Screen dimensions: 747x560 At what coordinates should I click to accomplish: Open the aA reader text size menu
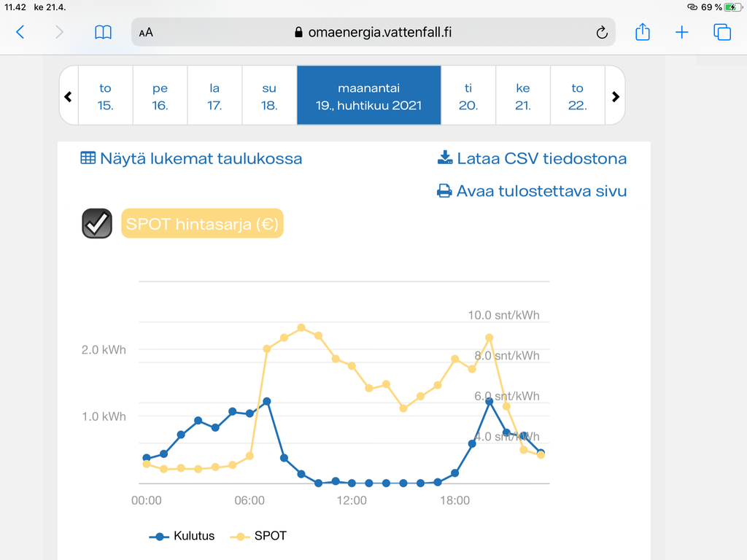(146, 33)
